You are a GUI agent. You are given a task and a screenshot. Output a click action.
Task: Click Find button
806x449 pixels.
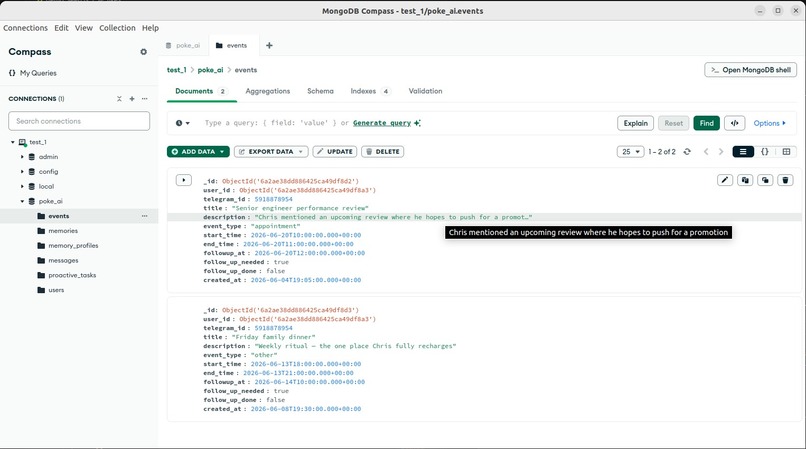point(706,123)
